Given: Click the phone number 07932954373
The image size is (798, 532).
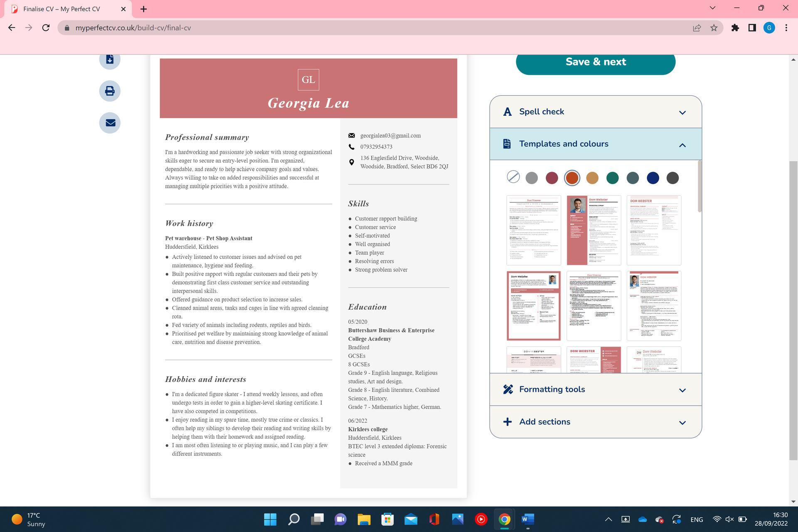Looking at the screenshot, I should (376, 147).
